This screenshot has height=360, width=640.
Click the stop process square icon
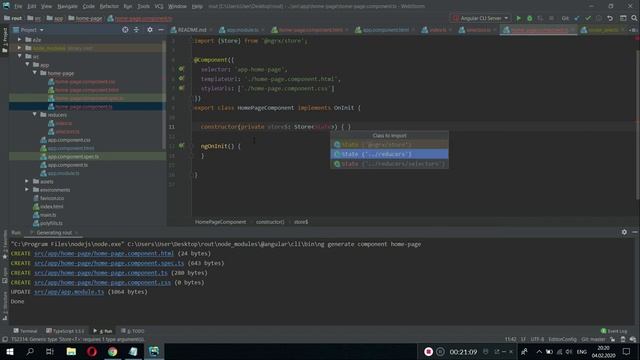[x=551, y=18]
